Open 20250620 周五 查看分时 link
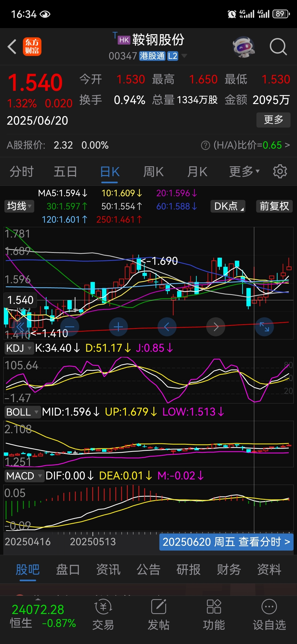 pyautogui.click(x=226, y=542)
